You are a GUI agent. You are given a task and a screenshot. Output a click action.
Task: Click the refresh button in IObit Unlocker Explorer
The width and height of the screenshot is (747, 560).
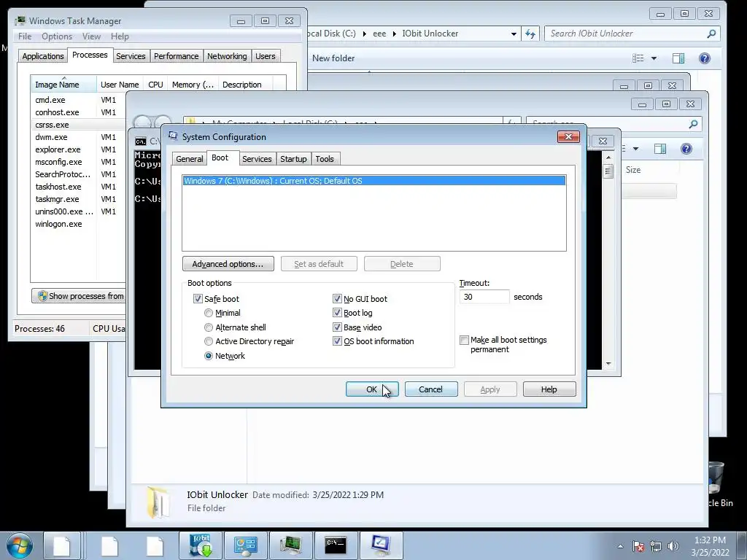tap(530, 34)
